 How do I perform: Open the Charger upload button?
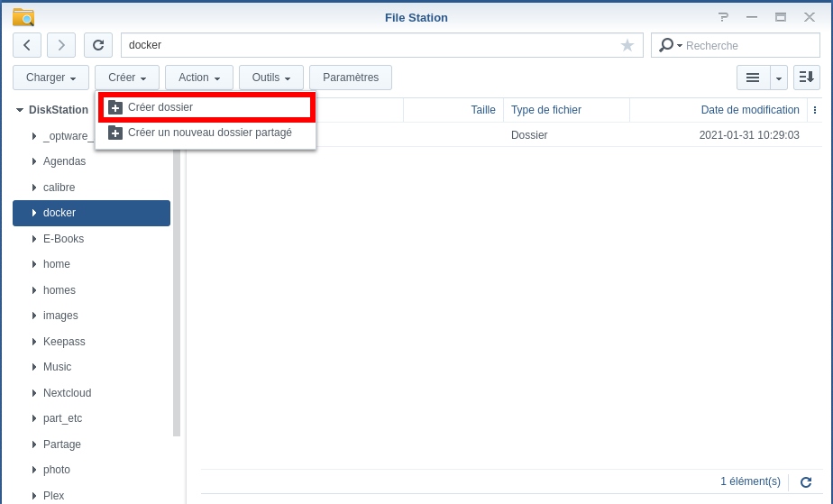point(51,78)
